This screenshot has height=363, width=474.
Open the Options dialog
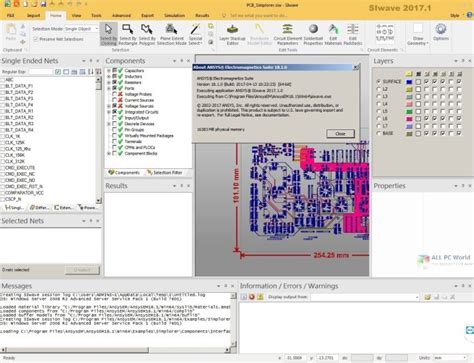[441, 33]
